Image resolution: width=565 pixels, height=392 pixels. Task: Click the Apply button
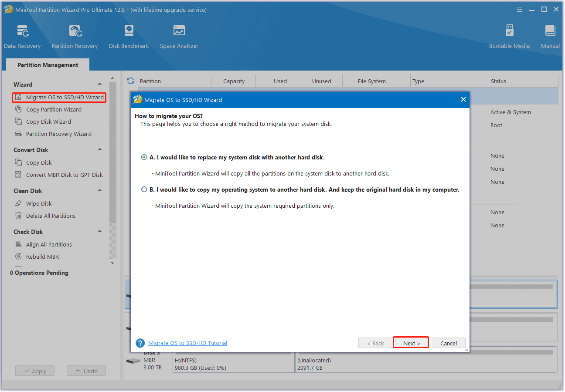pyautogui.click(x=35, y=371)
